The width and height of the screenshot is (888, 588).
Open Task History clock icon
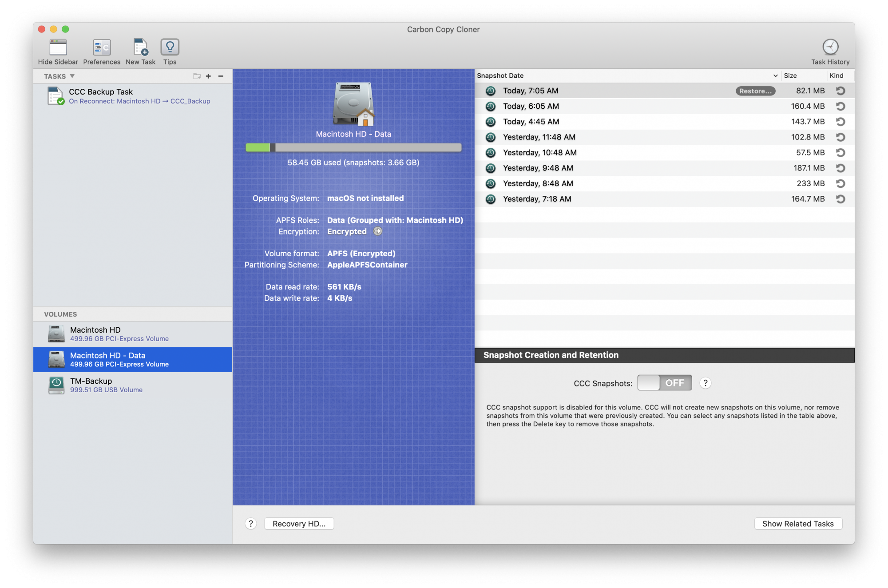click(x=830, y=47)
